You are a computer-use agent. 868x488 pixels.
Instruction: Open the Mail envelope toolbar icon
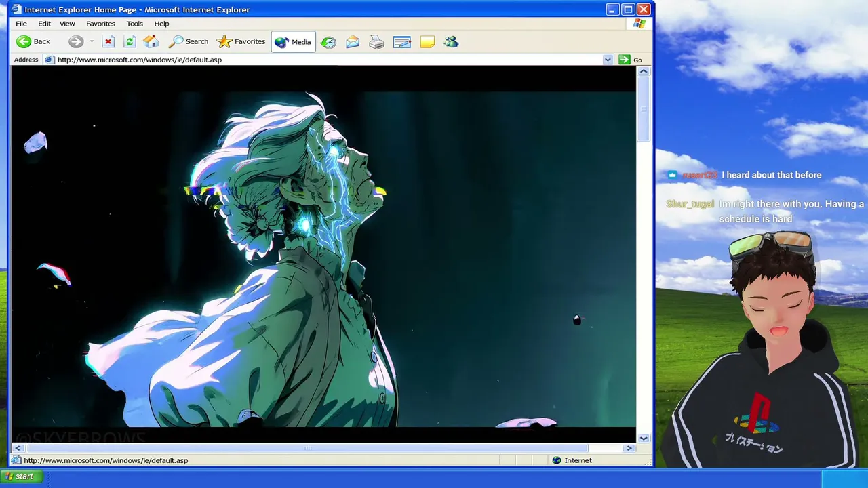coord(353,42)
